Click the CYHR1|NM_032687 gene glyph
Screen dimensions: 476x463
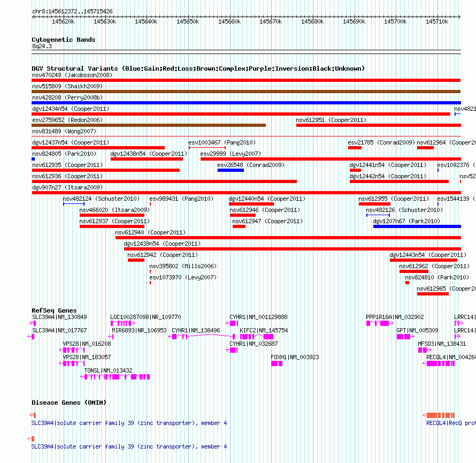tap(232, 350)
